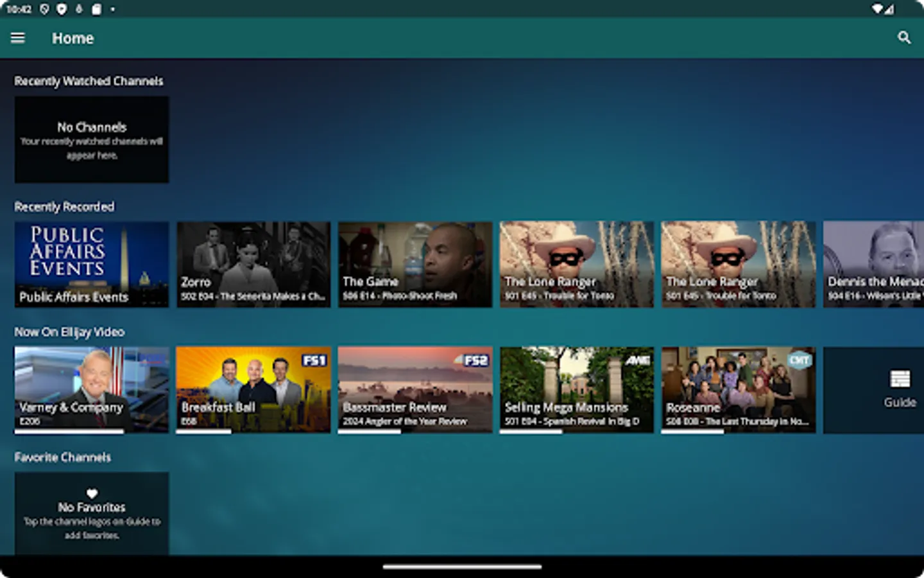Screen dimensions: 924x578
Task: Tap the CMT logo on Roseanne
Action: 799,360
